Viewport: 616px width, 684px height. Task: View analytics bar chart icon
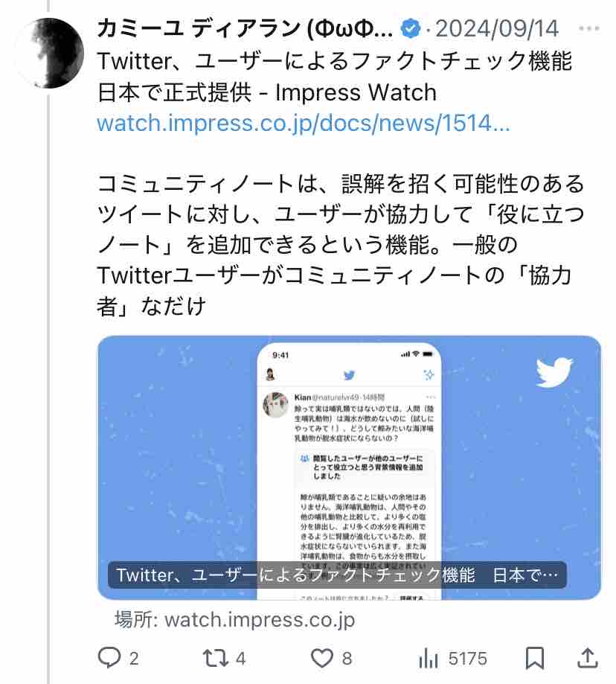coord(428,658)
